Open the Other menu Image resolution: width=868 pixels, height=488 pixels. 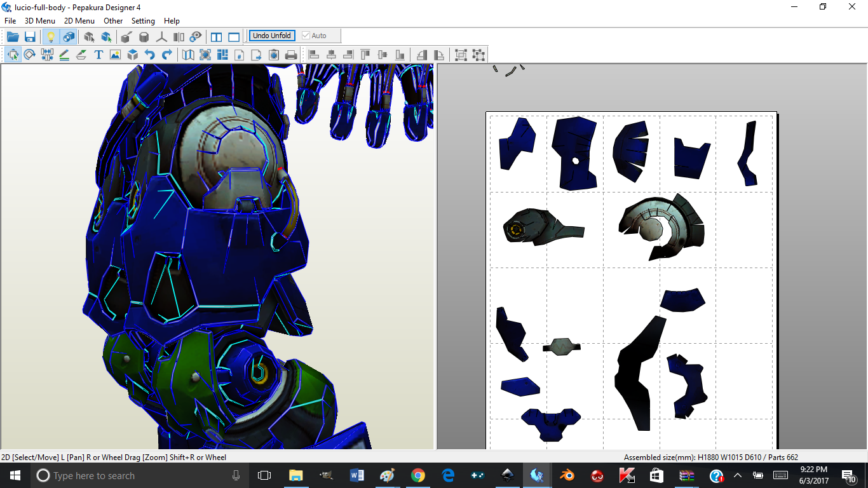pos(113,21)
